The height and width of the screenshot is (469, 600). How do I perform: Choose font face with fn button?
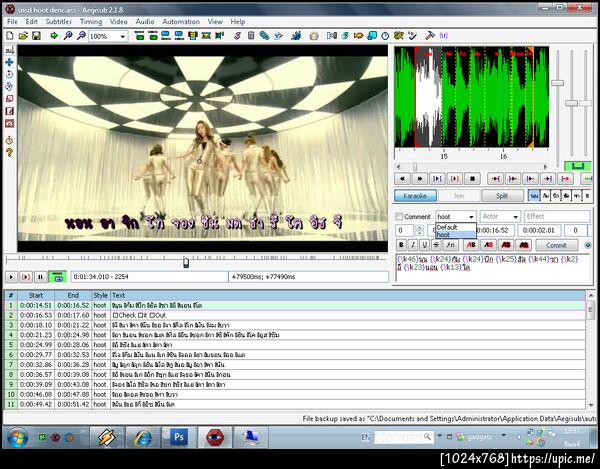coord(451,245)
